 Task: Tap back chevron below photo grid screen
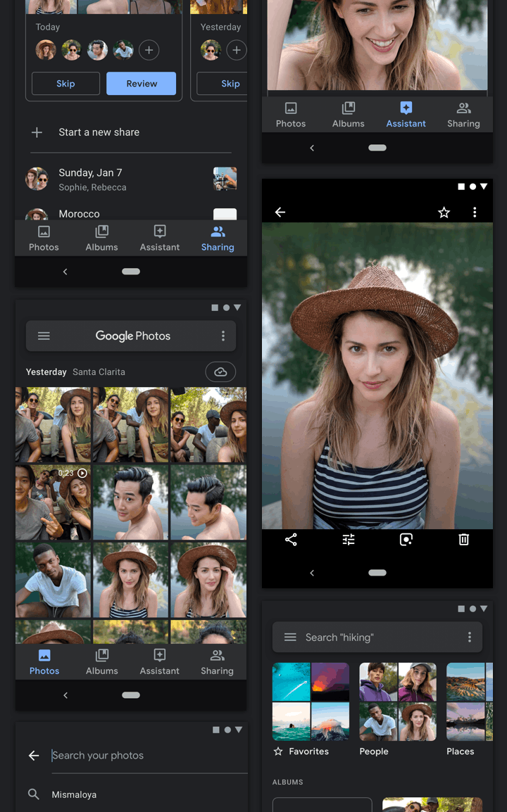[65, 695]
